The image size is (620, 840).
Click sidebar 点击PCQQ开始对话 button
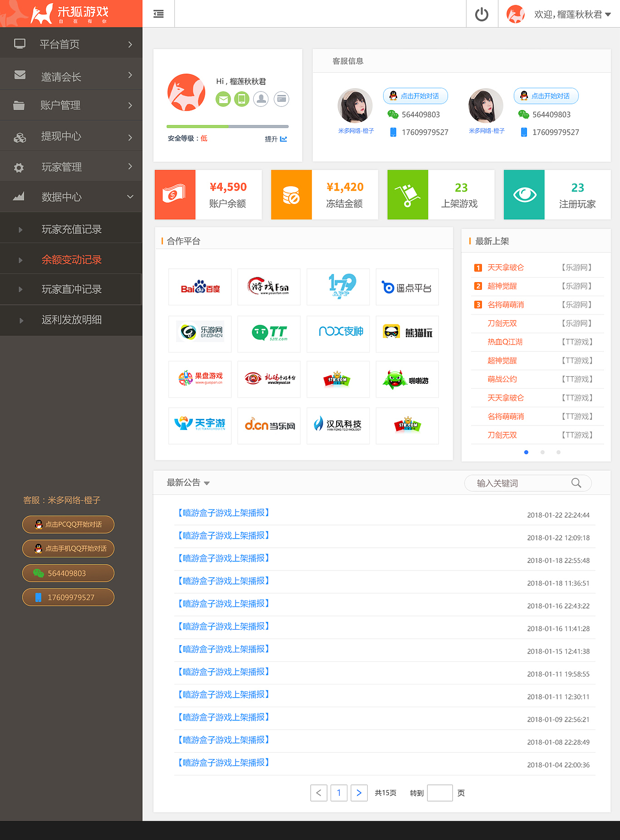click(68, 524)
